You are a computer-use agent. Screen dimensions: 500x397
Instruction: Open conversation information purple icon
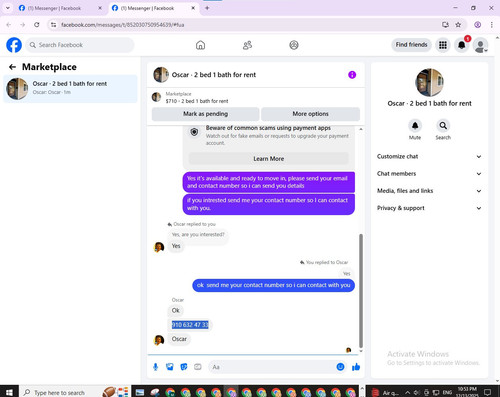(x=352, y=75)
